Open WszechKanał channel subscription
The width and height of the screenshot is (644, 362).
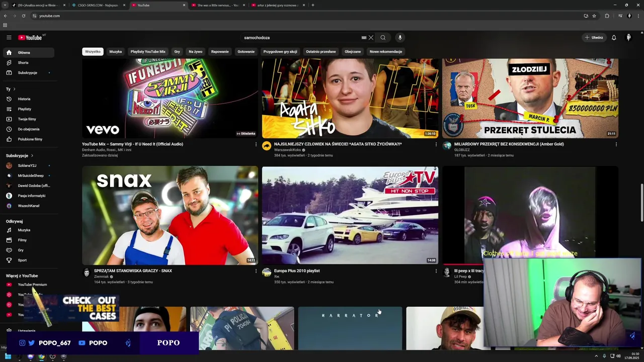click(28, 206)
